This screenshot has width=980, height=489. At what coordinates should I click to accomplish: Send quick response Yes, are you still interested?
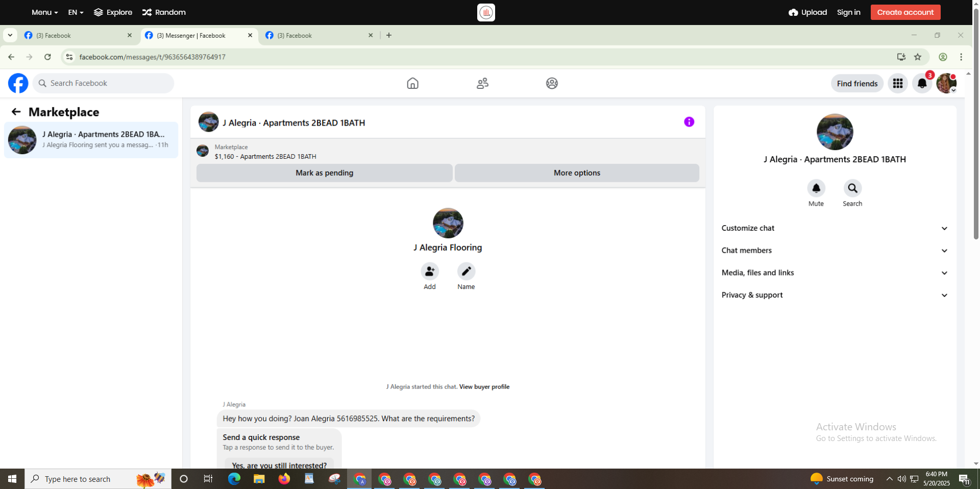point(279,464)
